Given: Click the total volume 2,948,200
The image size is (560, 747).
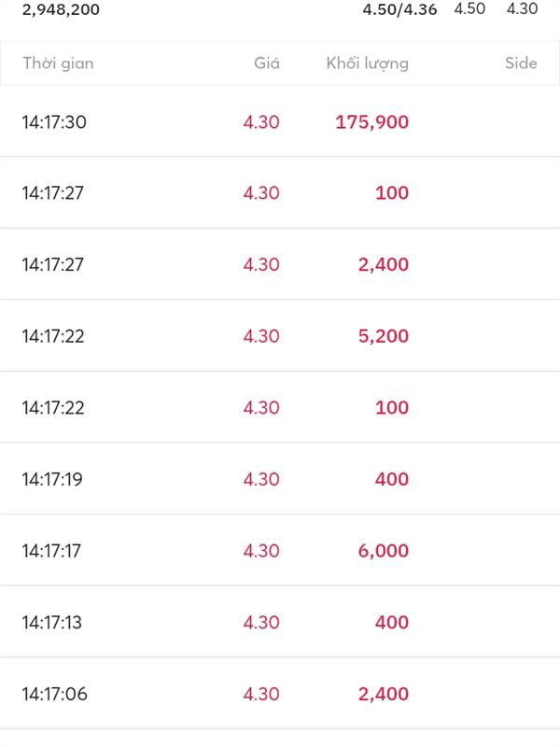Looking at the screenshot, I should [x=61, y=9].
